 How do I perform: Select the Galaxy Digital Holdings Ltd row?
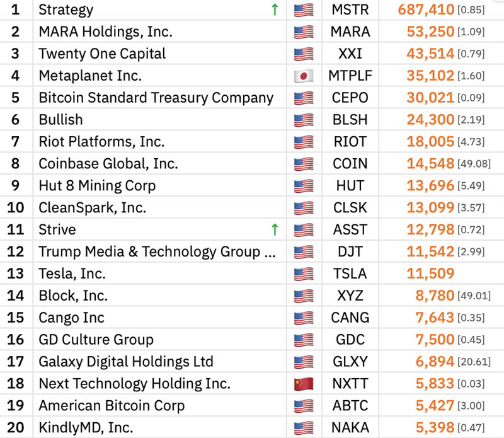click(x=125, y=362)
